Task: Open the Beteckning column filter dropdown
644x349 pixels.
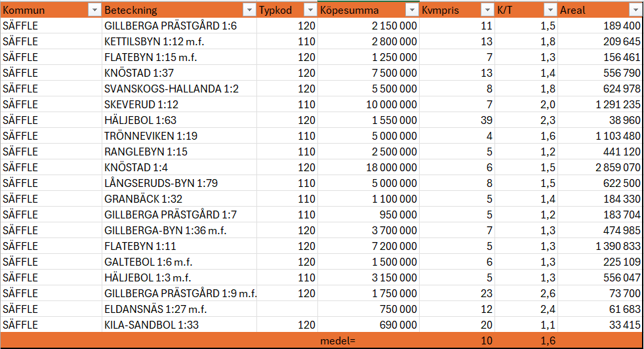Action: click(249, 10)
